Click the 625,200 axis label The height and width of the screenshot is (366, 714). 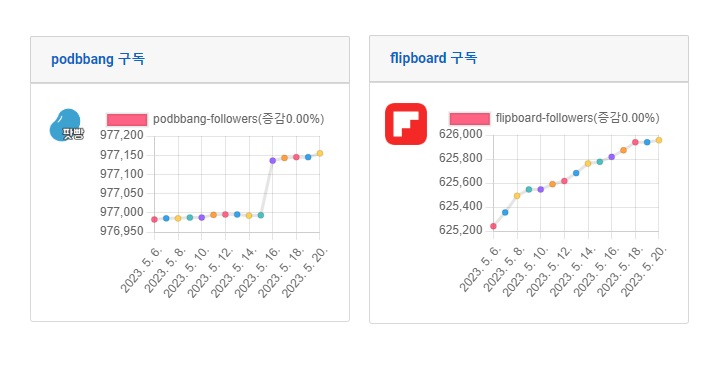tap(460, 230)
